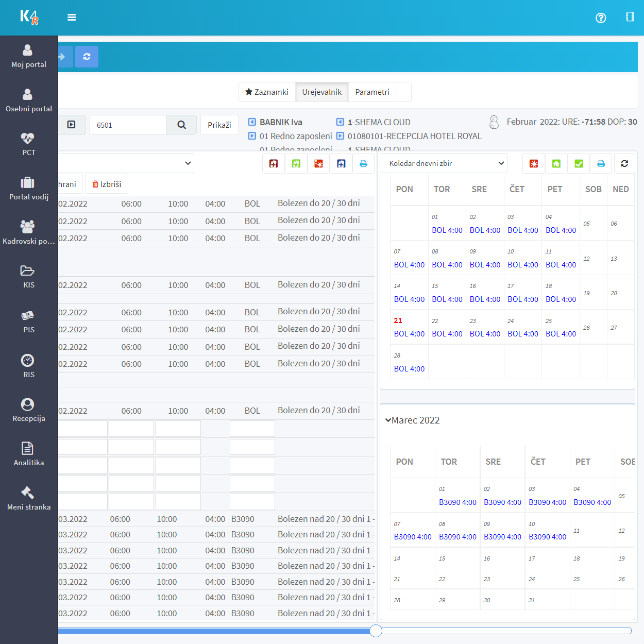This screenshot has height=644, width=644.
Task: Switch to Parametri tab
Action: 372,92
